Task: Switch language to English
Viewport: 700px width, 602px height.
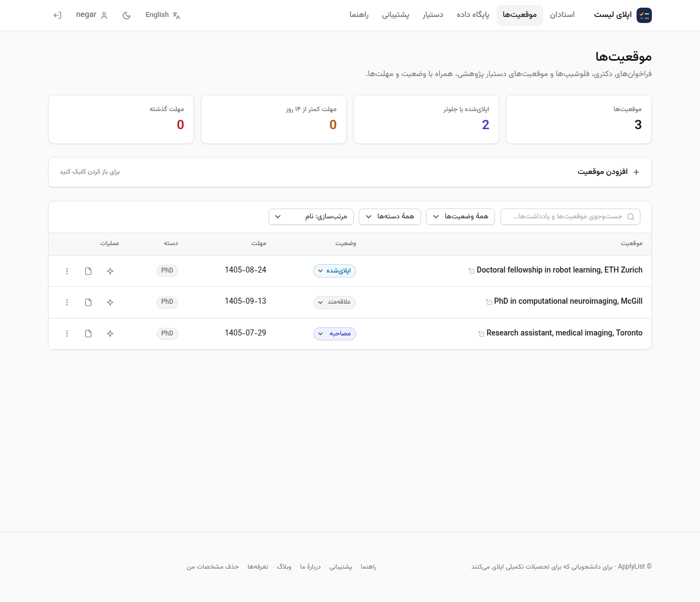Action: [163, 15]
